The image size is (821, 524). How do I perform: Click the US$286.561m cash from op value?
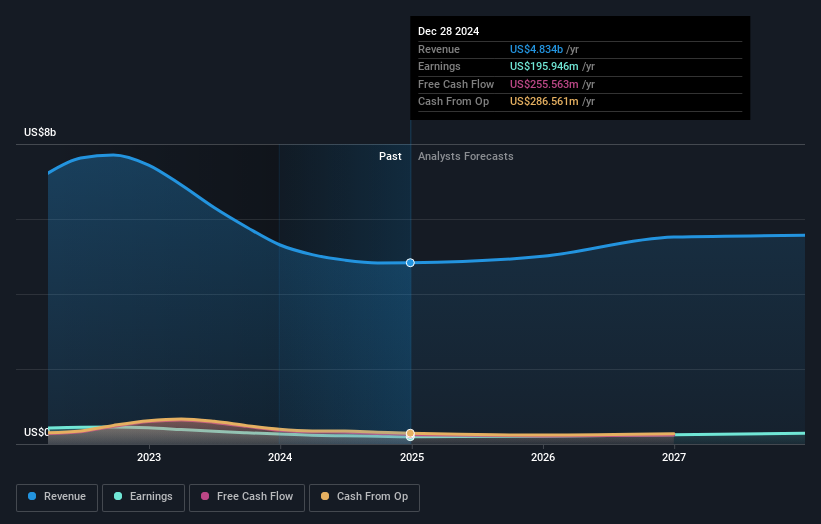tap(544, 102)
